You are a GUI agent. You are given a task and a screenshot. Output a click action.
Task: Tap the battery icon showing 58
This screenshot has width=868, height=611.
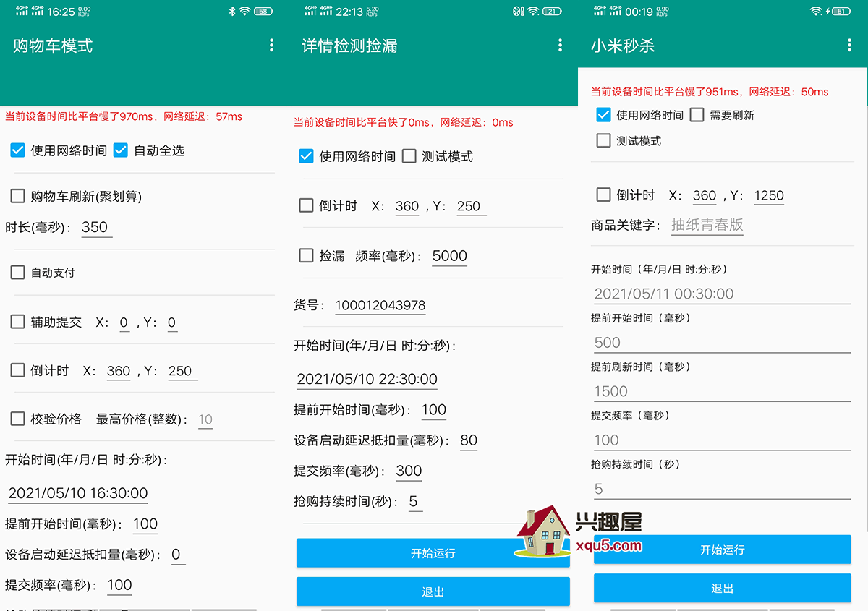[x=263, y=11]
